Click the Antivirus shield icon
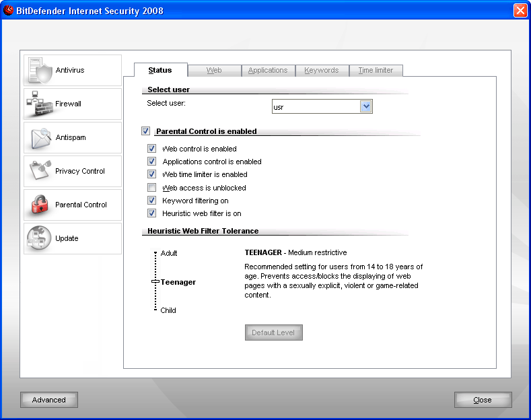The width and height of the screenshot is (531, 420). 40,71
